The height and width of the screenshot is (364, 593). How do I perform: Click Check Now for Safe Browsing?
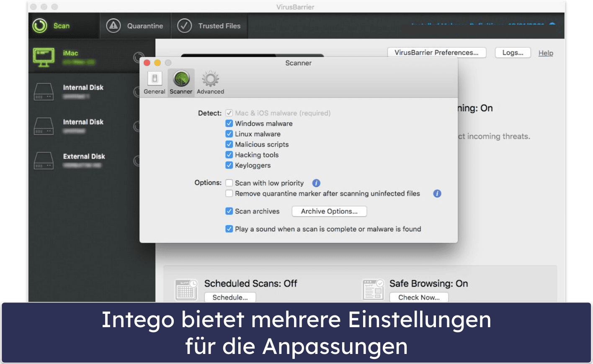(x=419, y=297)
